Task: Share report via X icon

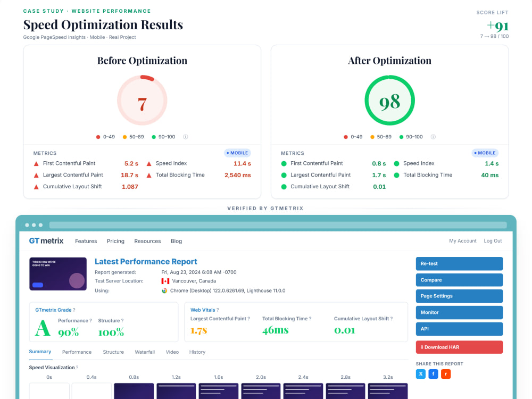Action: (x=421, y=374)
